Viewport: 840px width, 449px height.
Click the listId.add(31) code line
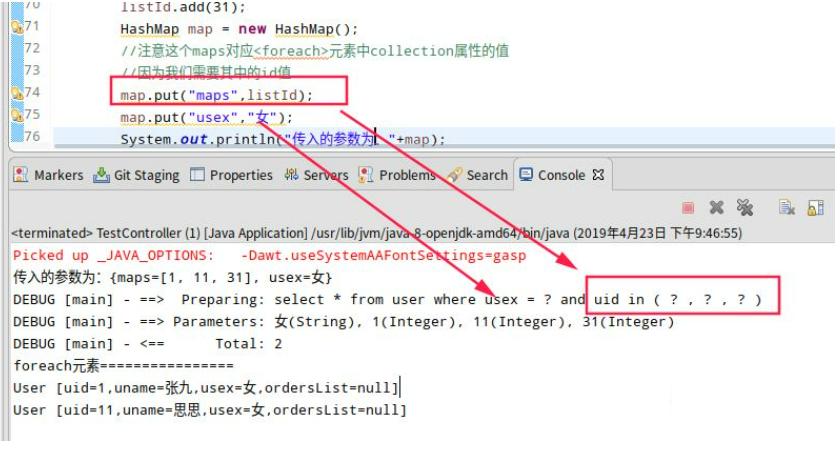(x=183, y=7)
